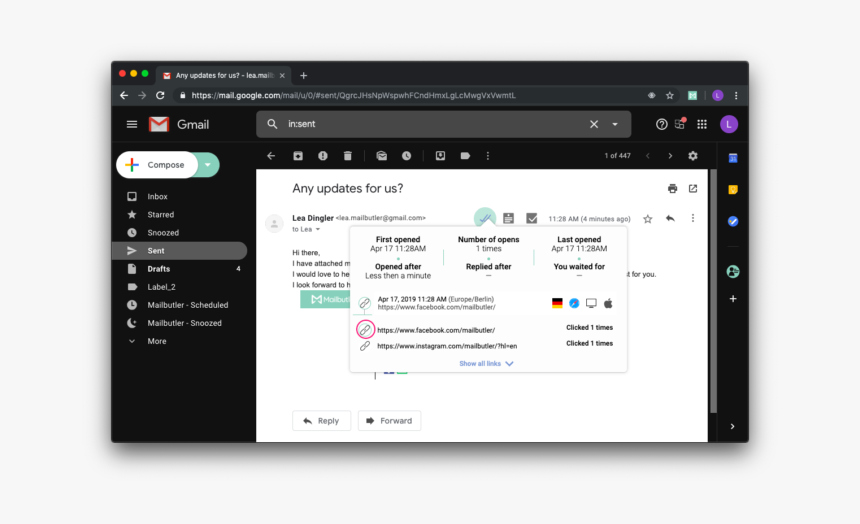Open message More options dots
Image resolution: width=860 pixels, height=524 pixels.
tap(693, 218)
